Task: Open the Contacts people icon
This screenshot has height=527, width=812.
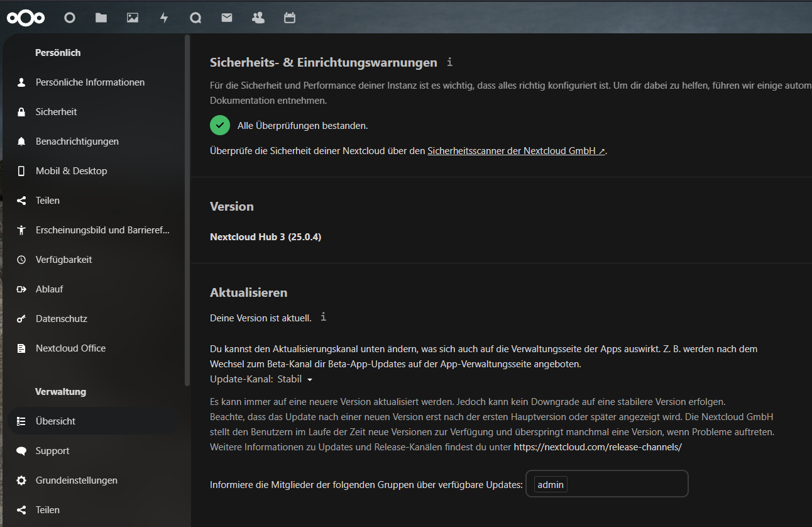Action: (258, 18)
